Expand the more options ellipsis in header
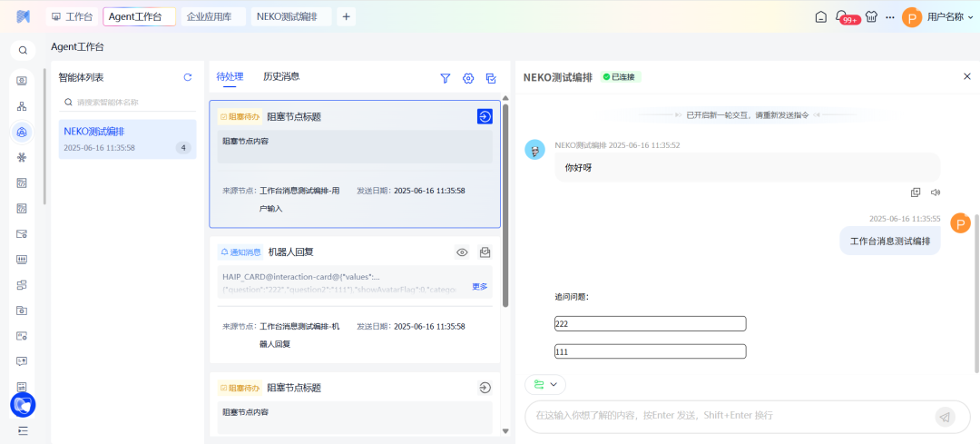The image size is (980, 444). coord(890,17)
